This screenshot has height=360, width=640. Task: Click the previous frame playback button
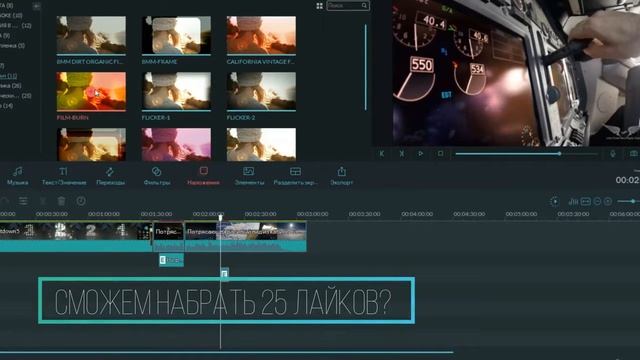(x=382, y=154)
